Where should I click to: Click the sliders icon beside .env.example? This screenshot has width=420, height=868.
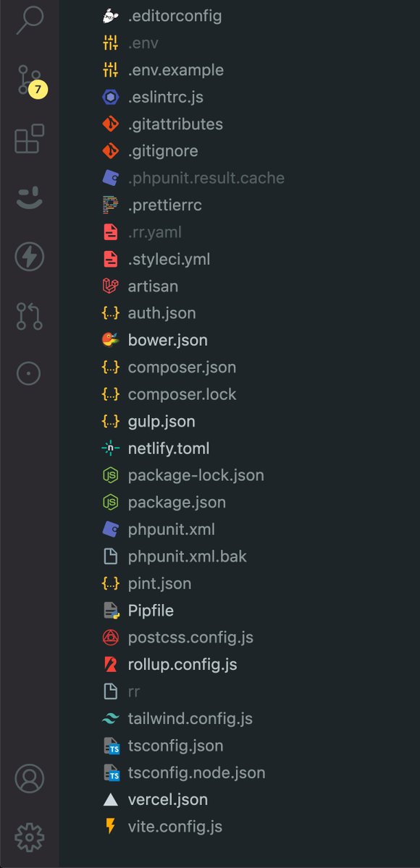(110, 70)
